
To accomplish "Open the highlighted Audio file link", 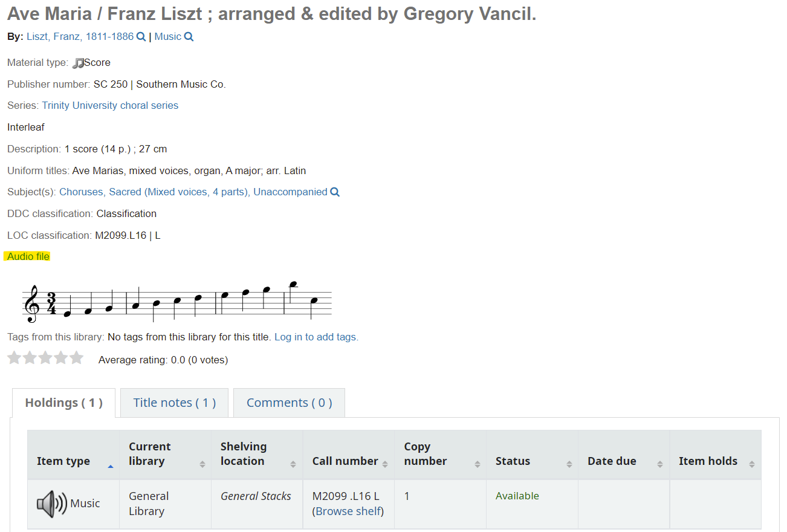I will click(x=28, y=256).
